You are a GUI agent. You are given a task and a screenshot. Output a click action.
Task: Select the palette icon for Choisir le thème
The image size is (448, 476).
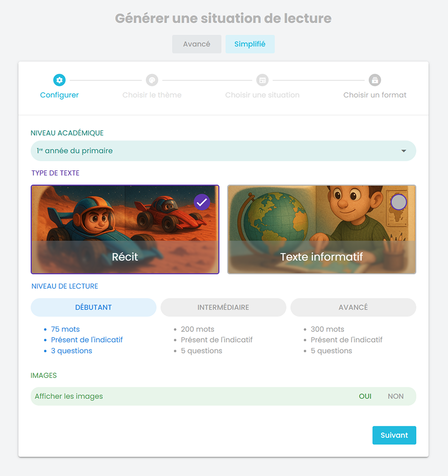point(152,80)
